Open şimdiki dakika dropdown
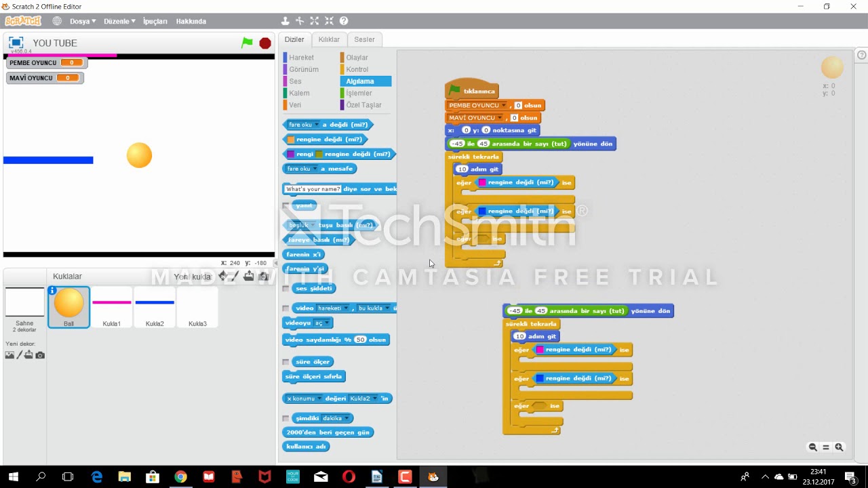 (336, 418)
